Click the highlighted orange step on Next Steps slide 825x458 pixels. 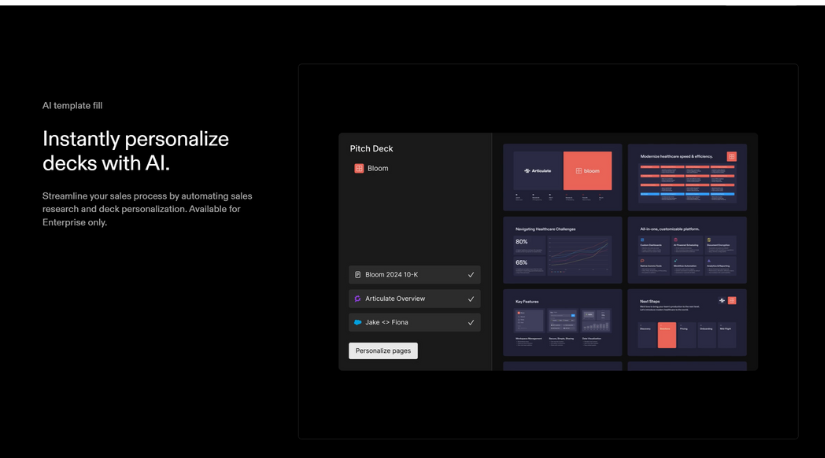tap(666, 336)
